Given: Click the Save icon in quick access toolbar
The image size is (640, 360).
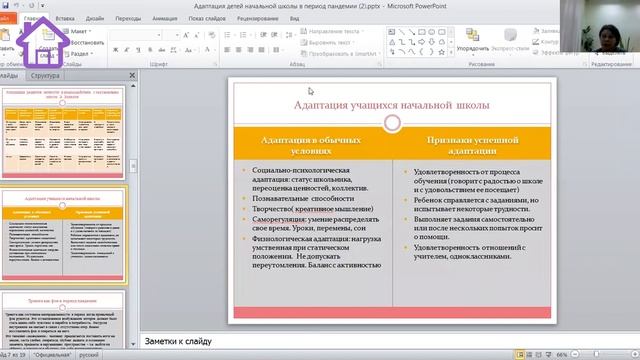Looking at the screenshot, I should (x=5, y=5).
